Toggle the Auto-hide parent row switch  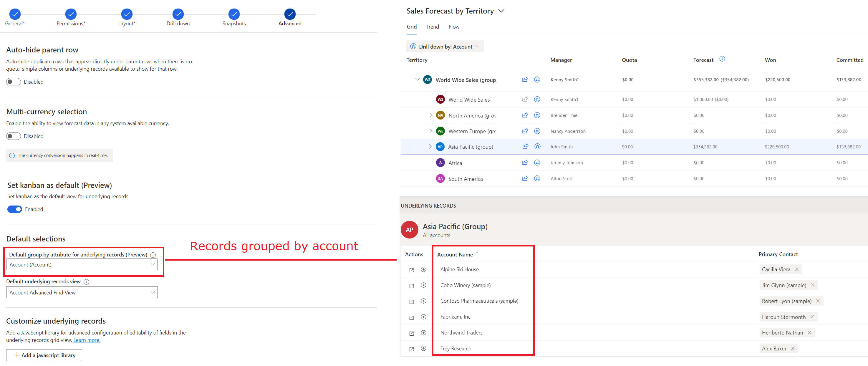tap(13, 81)
